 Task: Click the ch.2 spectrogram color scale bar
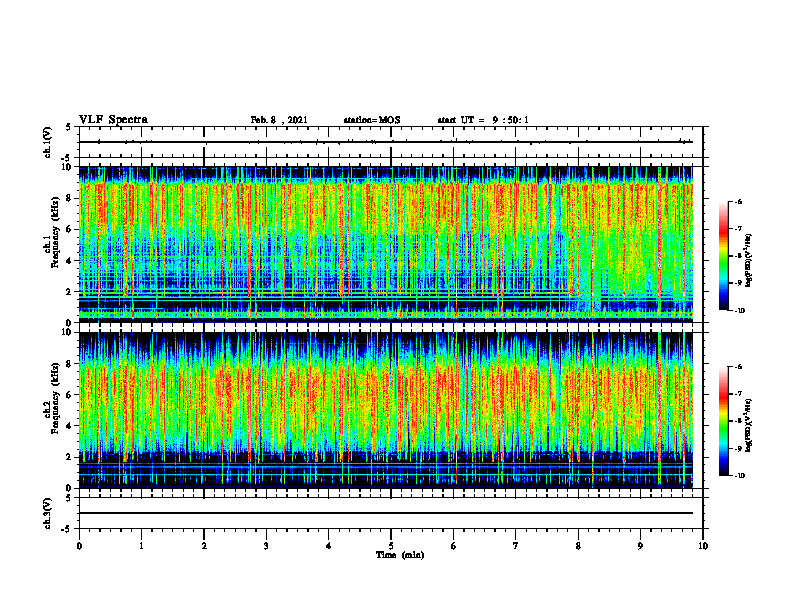point(723,421)
